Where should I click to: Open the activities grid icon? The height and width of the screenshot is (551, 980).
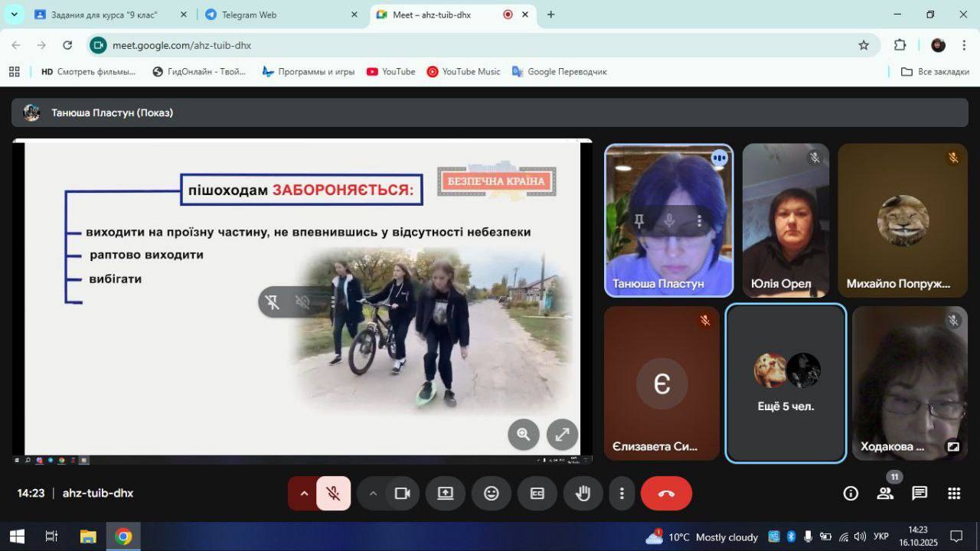click(954, 494)
